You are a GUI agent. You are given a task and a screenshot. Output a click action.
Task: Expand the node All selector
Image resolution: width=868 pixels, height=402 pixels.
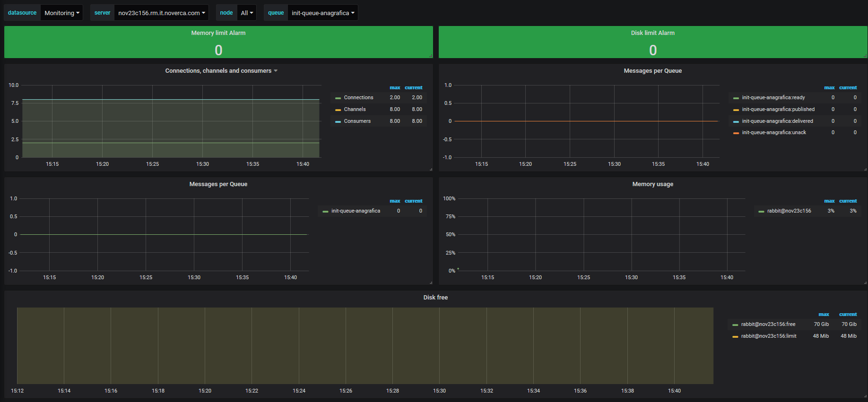tap(247, 13)
